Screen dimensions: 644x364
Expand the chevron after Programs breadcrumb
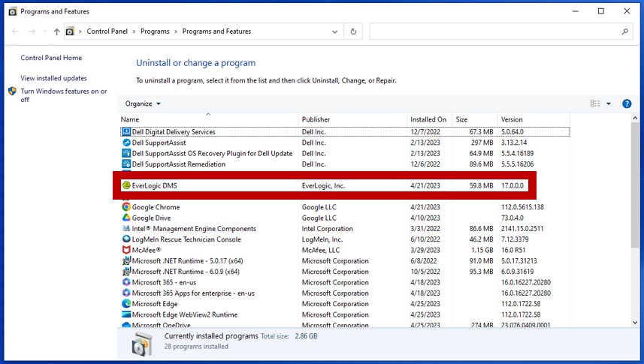(x=176, y=32)
